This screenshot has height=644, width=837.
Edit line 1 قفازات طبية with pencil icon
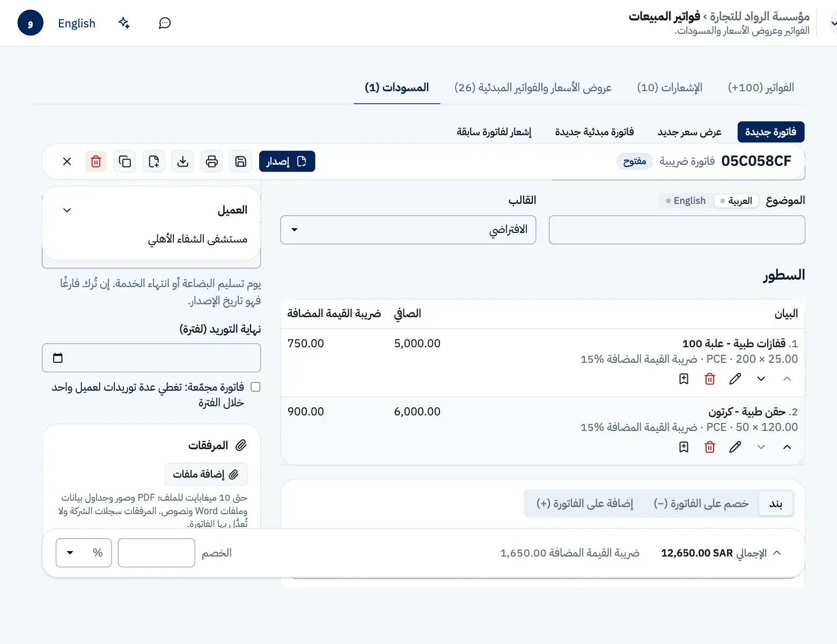tap(736, 379)
